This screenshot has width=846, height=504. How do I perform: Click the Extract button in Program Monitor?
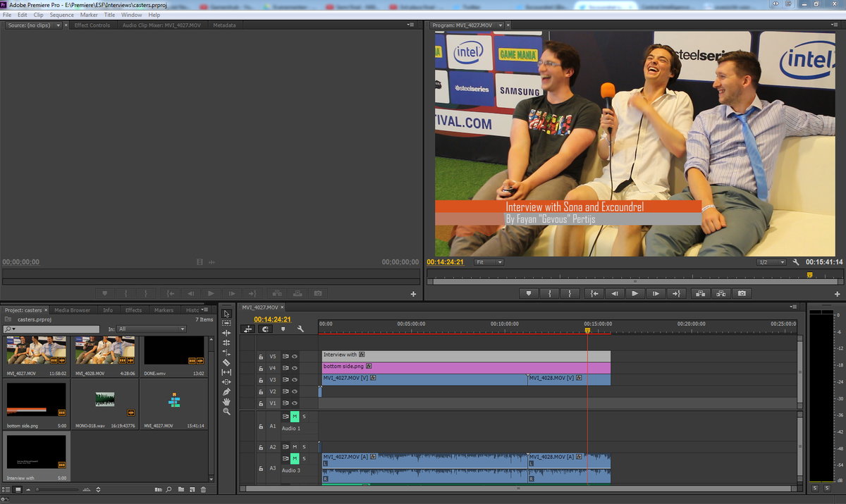pos(721,293)
